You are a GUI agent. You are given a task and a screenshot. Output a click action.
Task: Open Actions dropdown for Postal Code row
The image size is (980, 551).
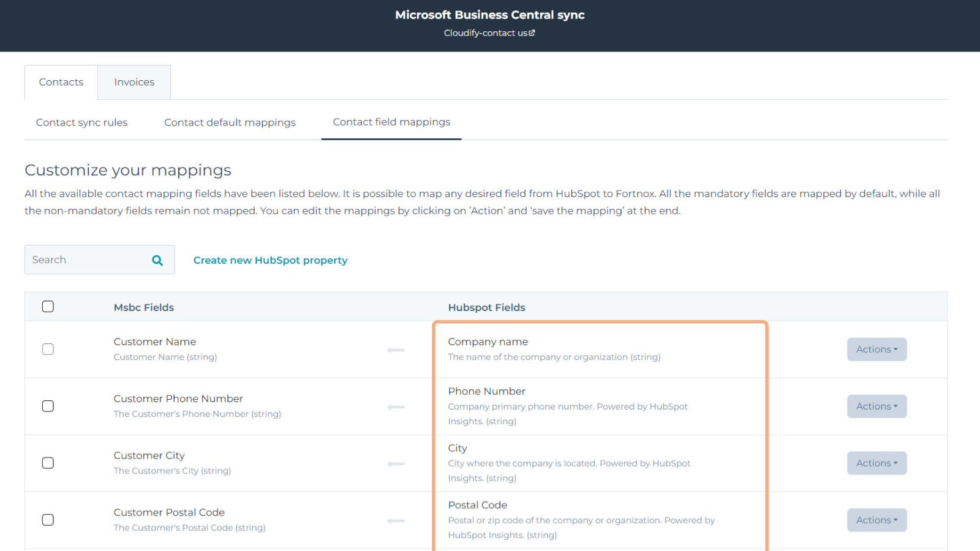point(876,520)
